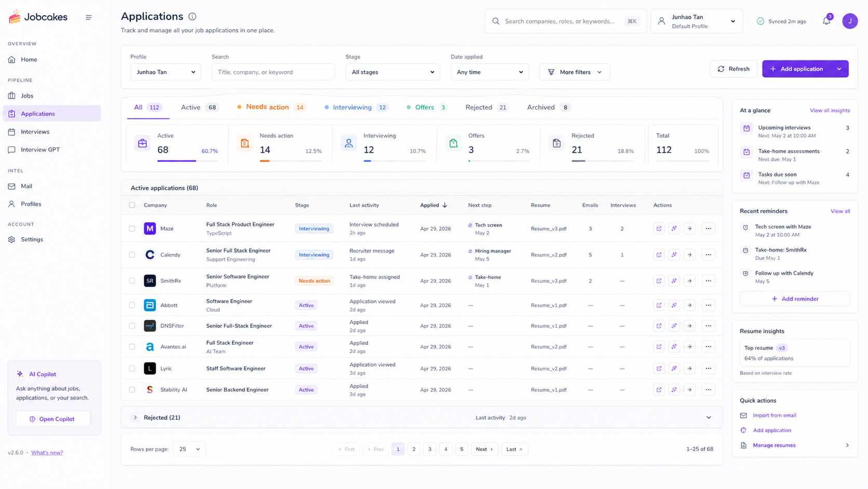Screen dimensions: 868x489
Task: Click arrow icon in SmithRx row
Action: tap(689, 281)
